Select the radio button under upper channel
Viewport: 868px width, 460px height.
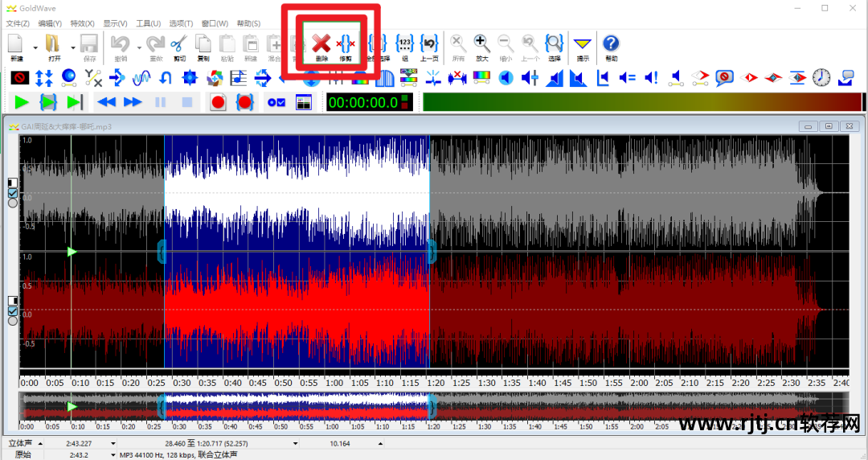[13, 203]
